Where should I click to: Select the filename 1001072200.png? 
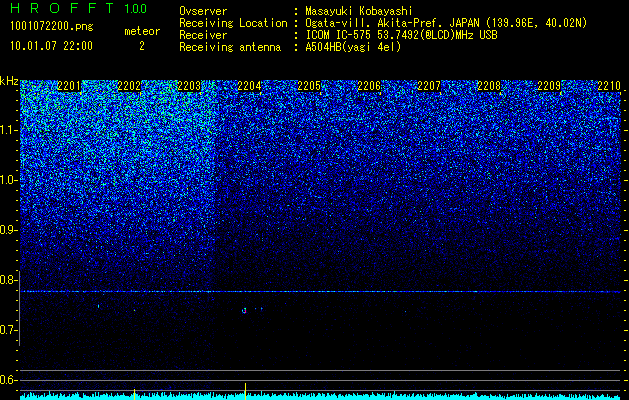pos(52,27)
